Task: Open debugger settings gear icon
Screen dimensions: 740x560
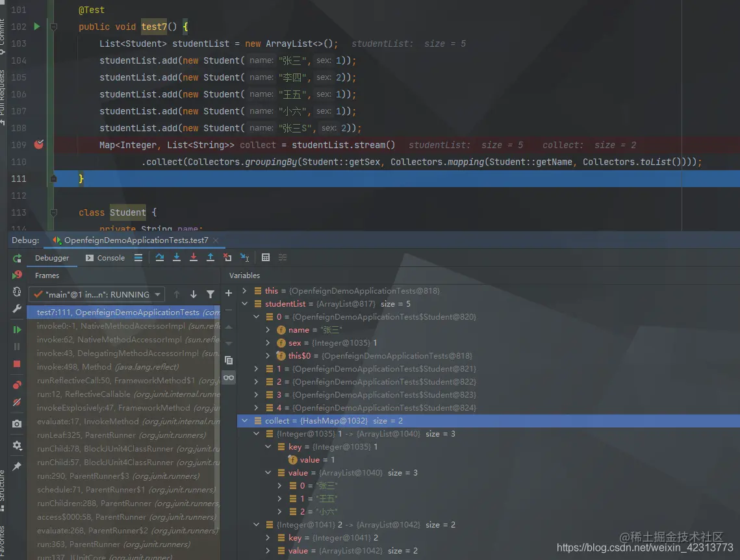Action: click(x=17, y=446)
